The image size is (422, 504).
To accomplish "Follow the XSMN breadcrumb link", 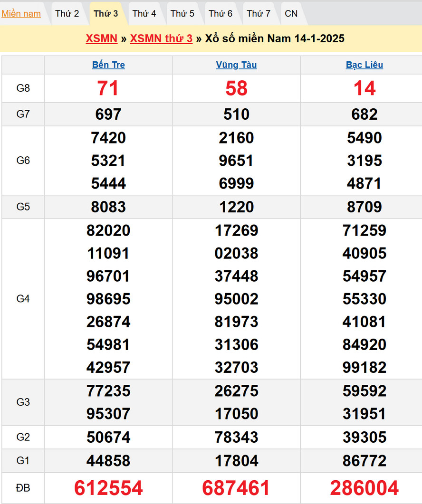I will (x=101, y=38).
